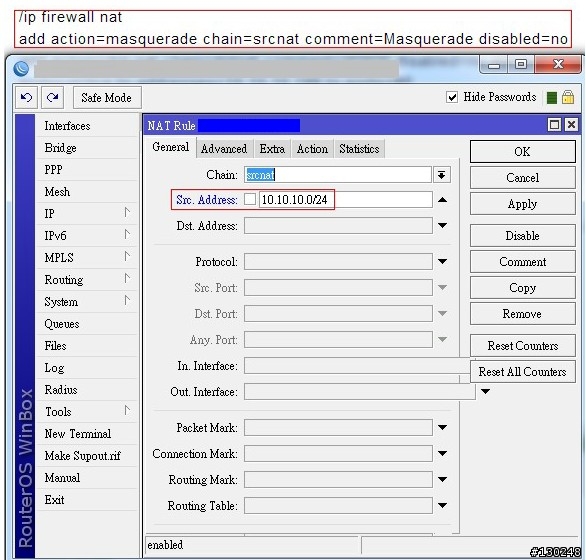Click the In. Interface input field
Viewport: 586px width, 560px height.
pyautogui.click(x=357, y=366)
